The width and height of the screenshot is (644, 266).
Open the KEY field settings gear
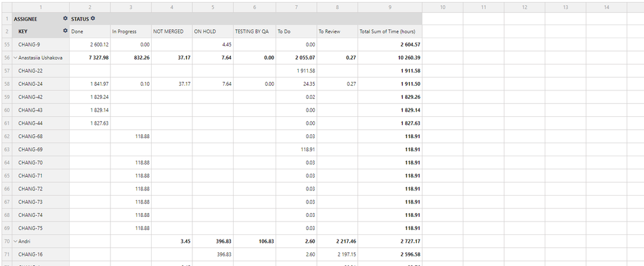pyautogui.click(x=65, y=31)
